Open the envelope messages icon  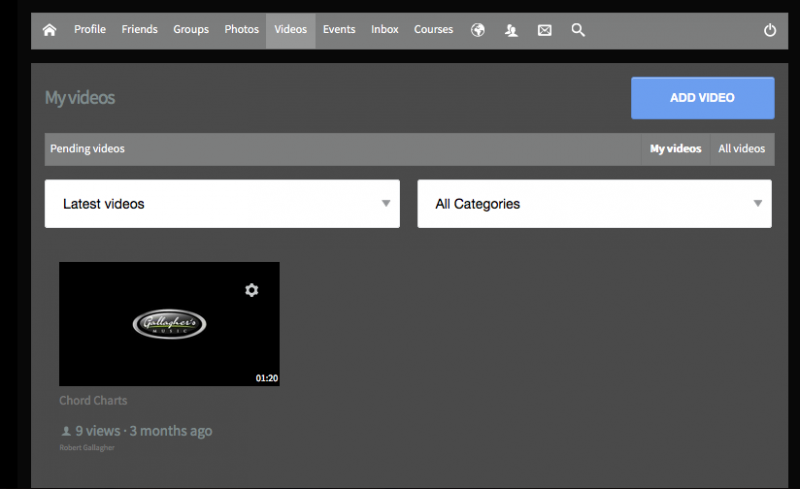(x=544, y=30)
